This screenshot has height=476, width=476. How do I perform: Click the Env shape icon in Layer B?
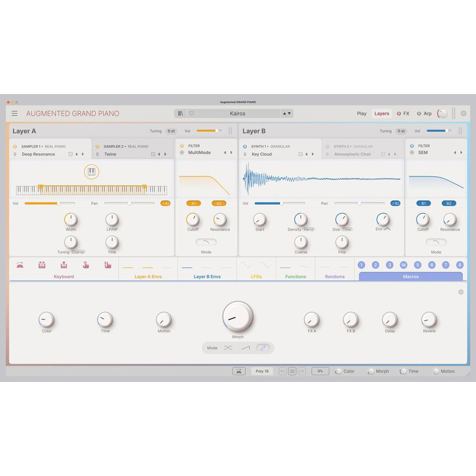point(387,229)
